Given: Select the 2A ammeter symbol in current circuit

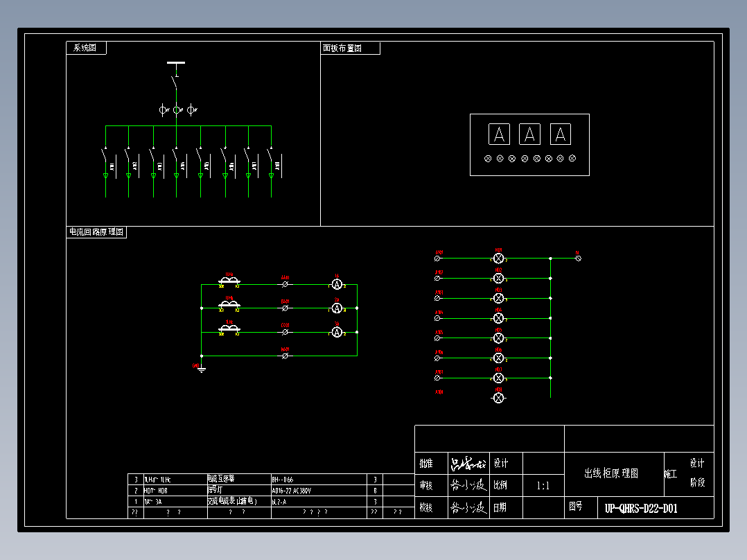Looking at the screenshot, I should [337, 308].
